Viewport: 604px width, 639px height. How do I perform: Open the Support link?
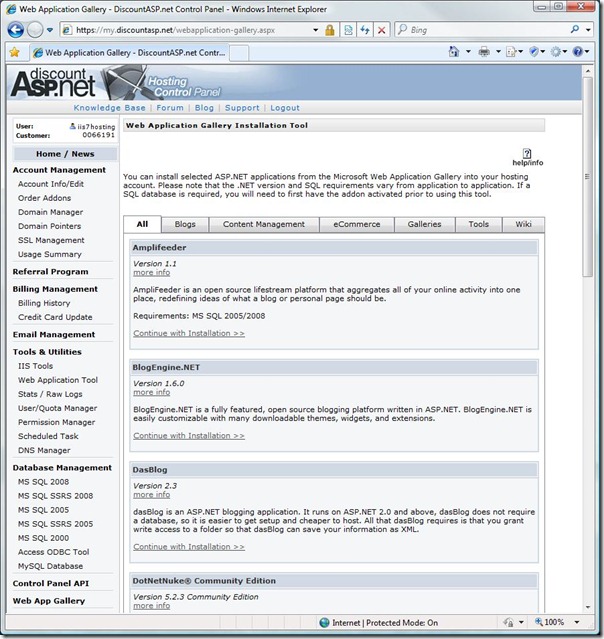pyautogui.click(x=242, y=108)
